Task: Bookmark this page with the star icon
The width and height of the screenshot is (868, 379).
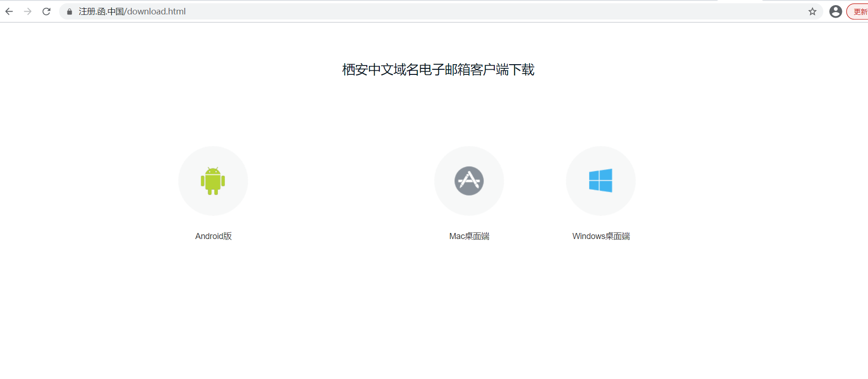Action: coord(813,12)
